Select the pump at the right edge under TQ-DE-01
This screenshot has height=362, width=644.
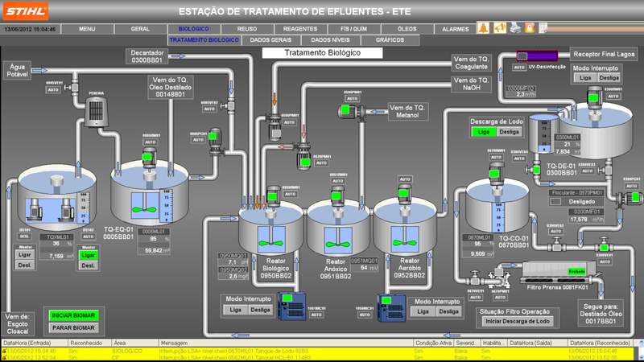point(631,198)
